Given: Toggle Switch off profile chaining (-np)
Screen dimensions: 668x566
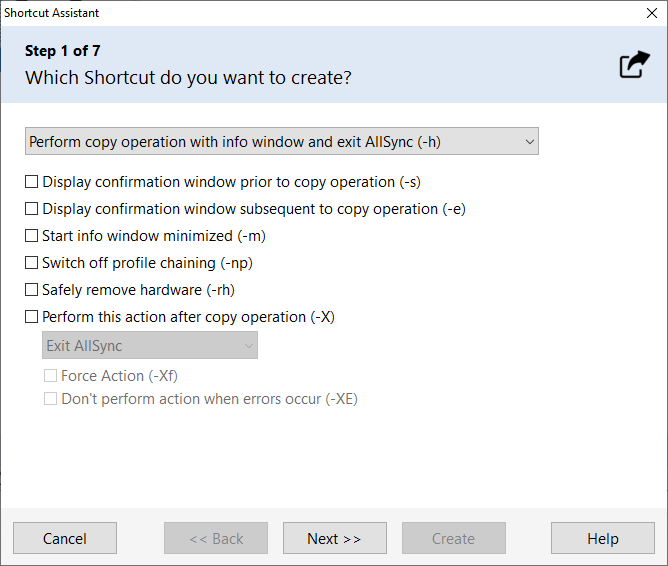Looking at the screenshot, I should pos(32,263).
